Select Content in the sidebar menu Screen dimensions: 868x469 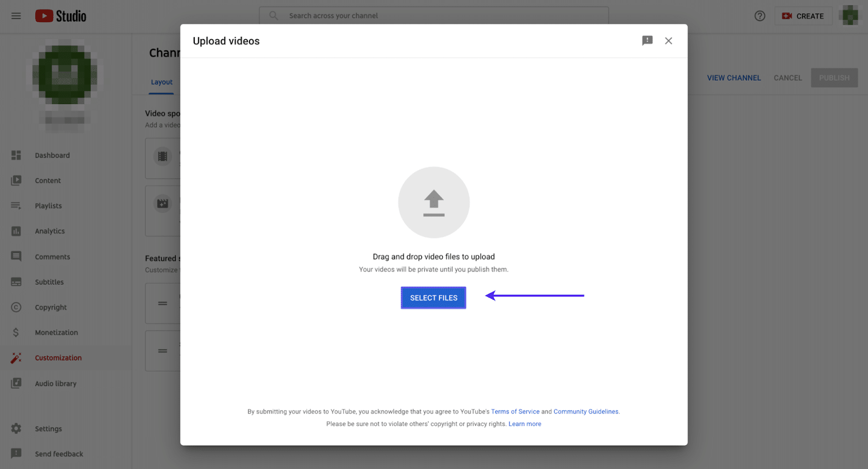click(x=48, y=181)
